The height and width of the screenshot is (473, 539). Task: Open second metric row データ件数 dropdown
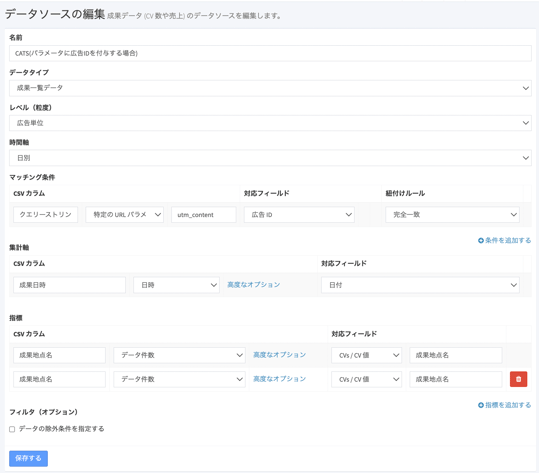[x=179, y=379]
